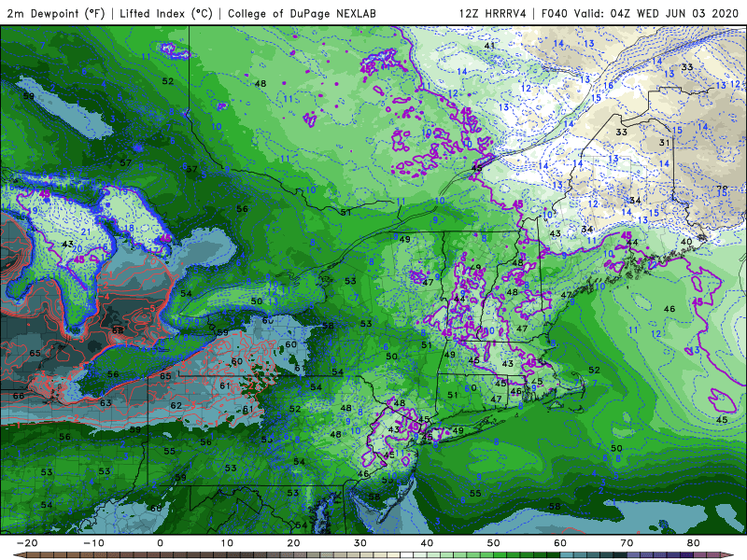Click the '30' label on the color scale
747x560 pixels.
(360, 543)
